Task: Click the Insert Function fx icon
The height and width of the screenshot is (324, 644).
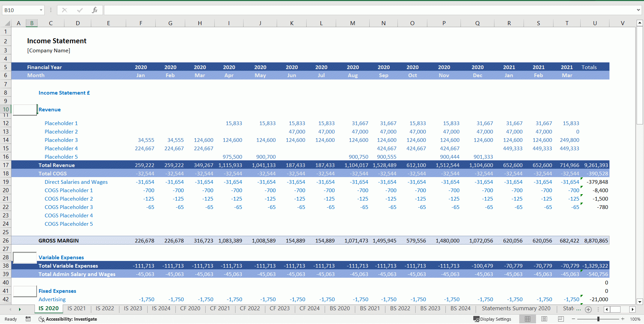Action: point(95,10)
